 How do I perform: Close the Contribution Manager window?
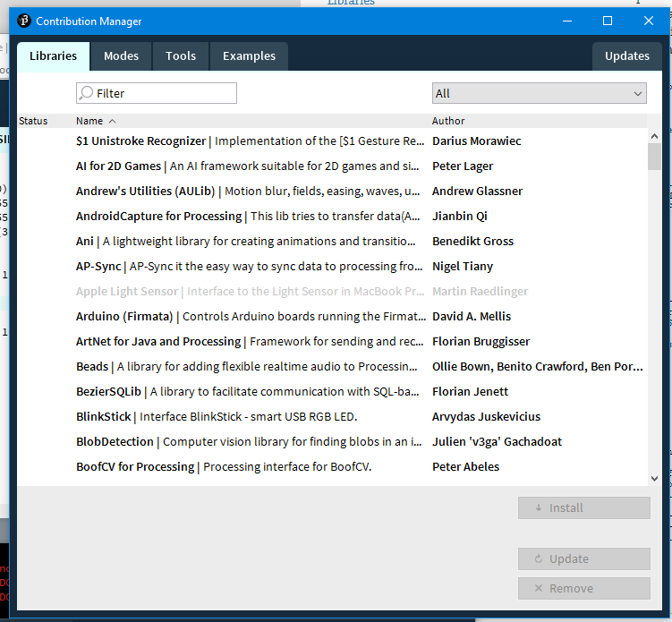click(649, 21)
